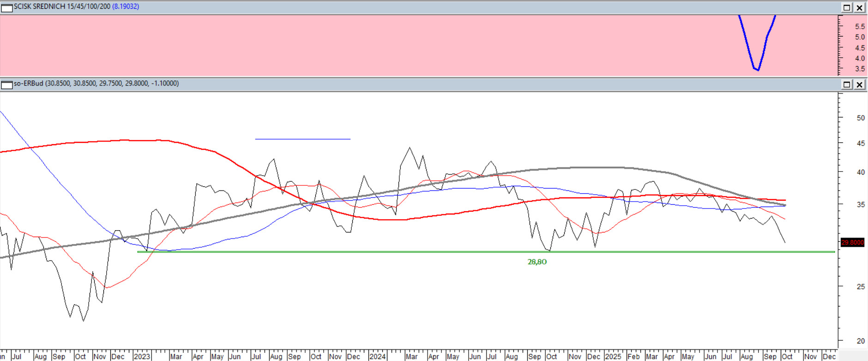Select the green 28,80 support level label
The height and width of the screenshot is (361, 868).
coord(537,262)
